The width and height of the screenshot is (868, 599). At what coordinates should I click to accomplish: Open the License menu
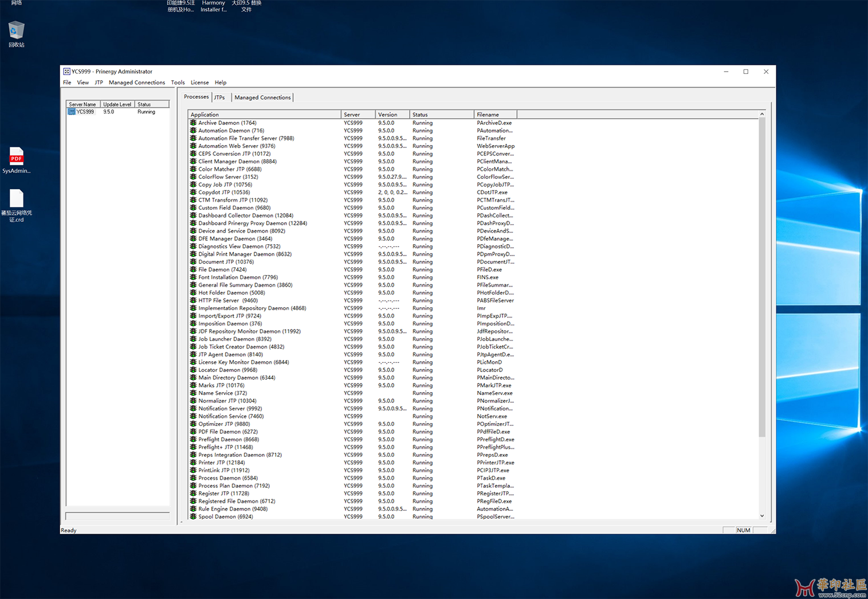click(199, 83)
